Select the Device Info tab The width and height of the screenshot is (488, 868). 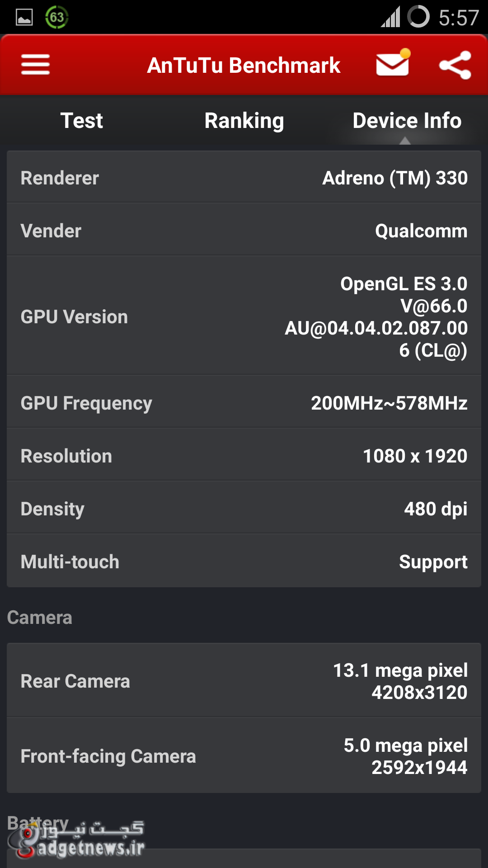407,121
